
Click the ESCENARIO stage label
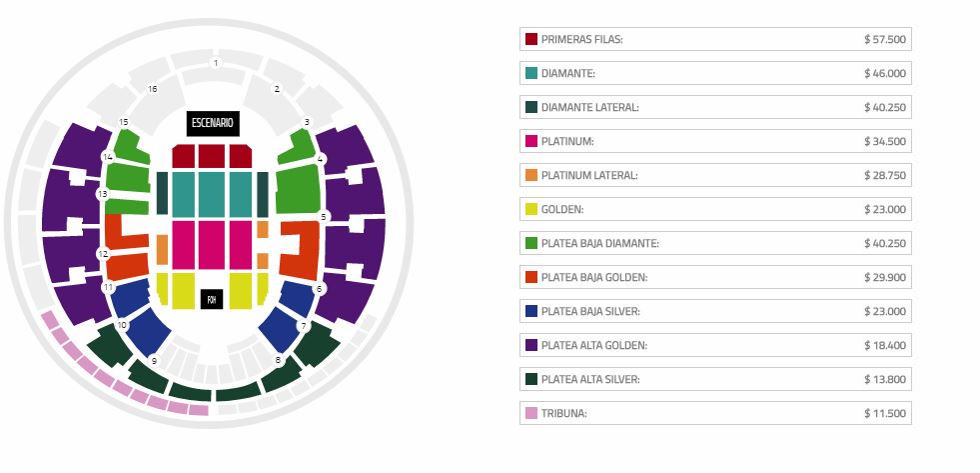(x=212, y=123)
